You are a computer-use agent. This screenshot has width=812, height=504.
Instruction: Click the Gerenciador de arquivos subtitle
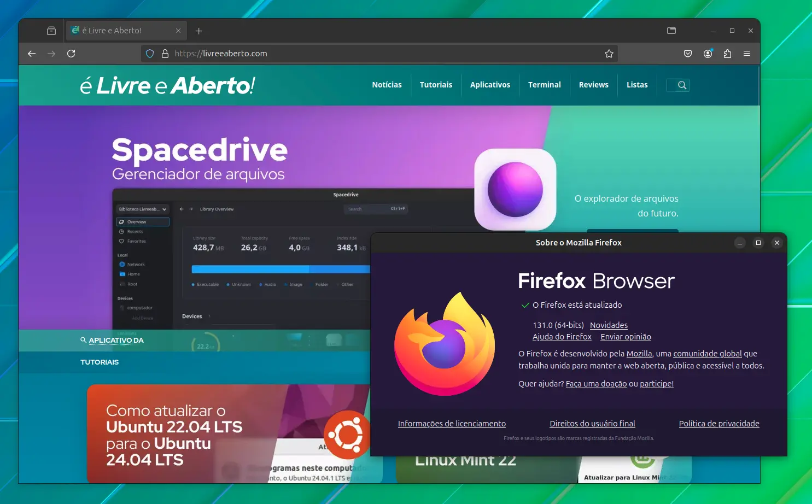tap(198, 174)
